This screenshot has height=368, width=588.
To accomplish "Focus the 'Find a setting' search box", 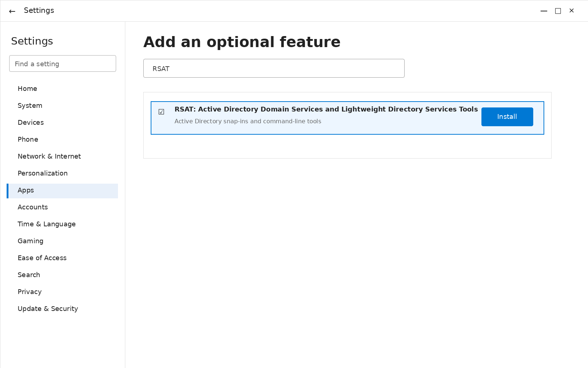I will [x=62, y=64].
